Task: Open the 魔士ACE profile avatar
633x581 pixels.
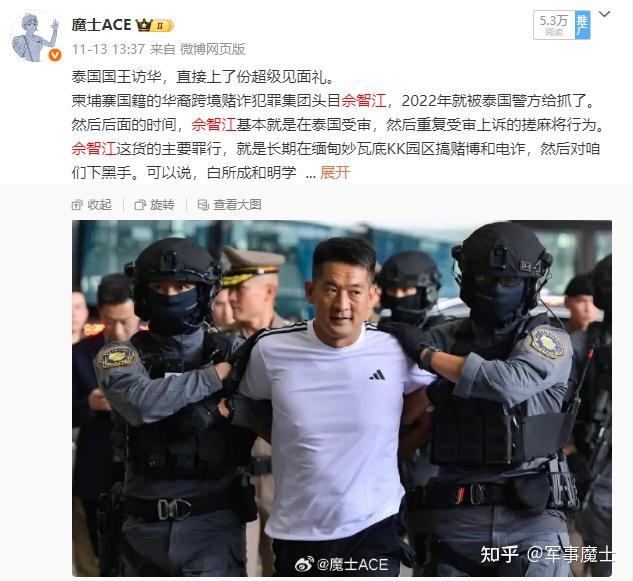Action: pyautogui.click(x=36, y=37)
